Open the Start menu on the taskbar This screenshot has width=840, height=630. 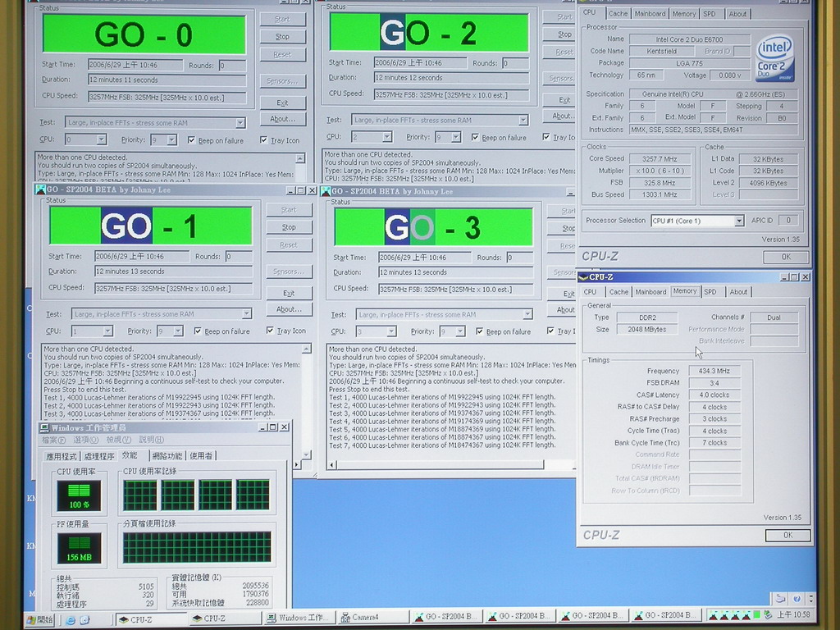pos(40,619)
